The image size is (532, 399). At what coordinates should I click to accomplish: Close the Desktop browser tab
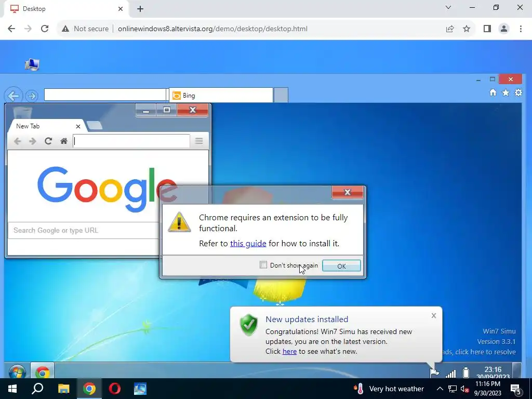pyautogui.click(x=121, y=9)
